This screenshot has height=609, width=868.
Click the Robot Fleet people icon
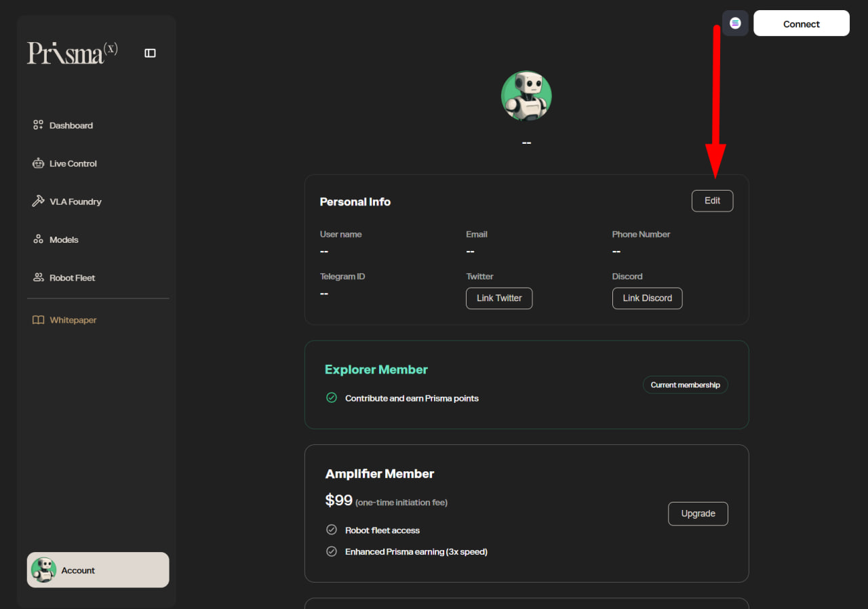[x=38, y=277]
